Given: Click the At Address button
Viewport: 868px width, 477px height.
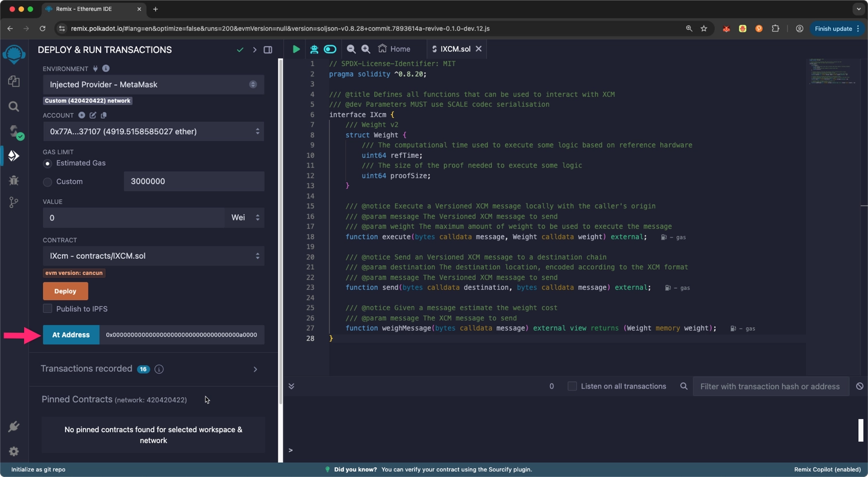Looking at the screenshot, I should point(71,335).
